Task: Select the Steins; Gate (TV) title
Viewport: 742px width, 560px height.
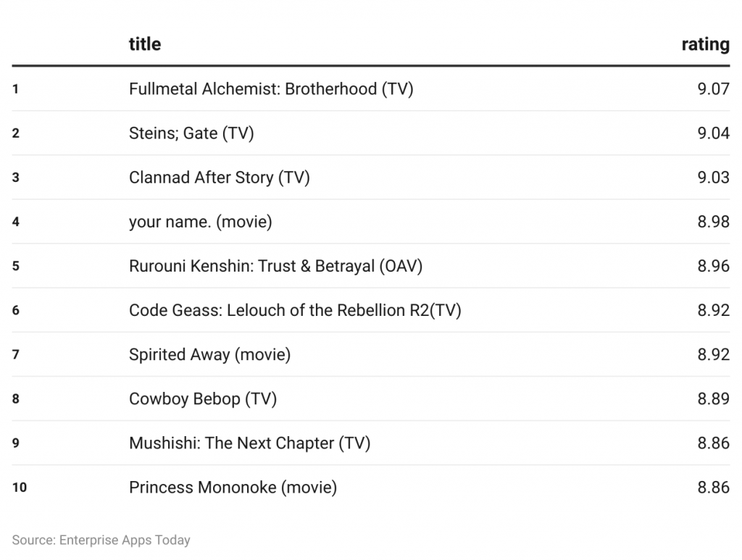Action: click(191, 133)
